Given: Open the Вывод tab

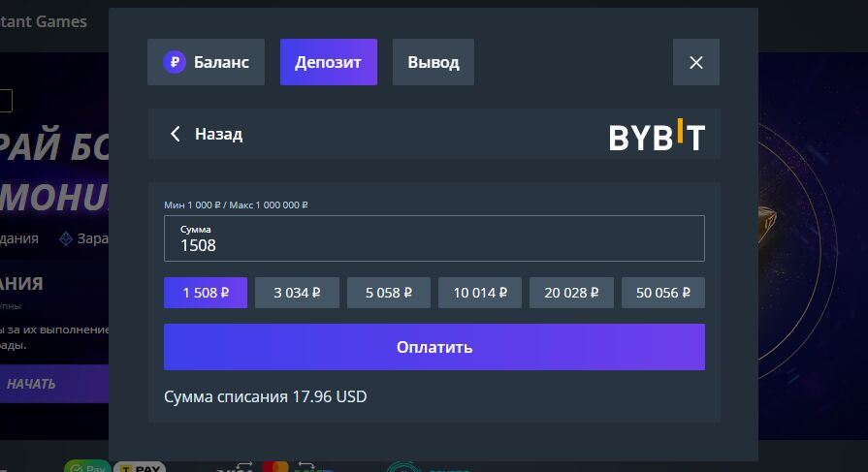Looking at the screenshot, I should coord(433,62).
